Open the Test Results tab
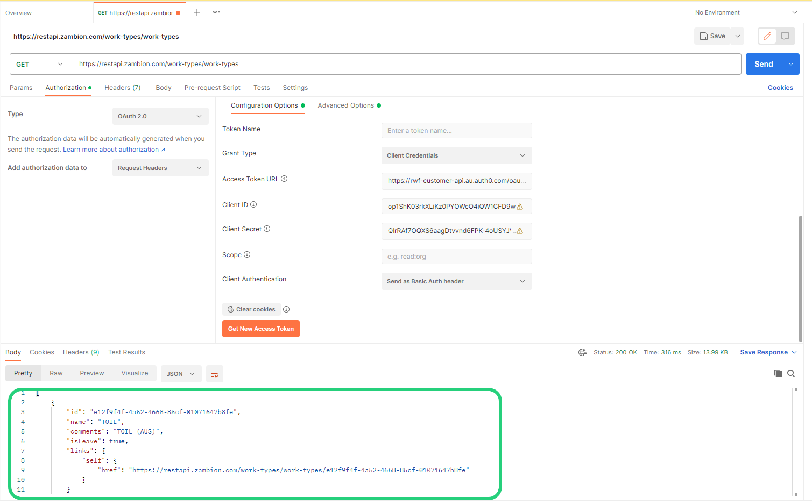The width and height of the screenshot is (812, 504). [126, 352]
